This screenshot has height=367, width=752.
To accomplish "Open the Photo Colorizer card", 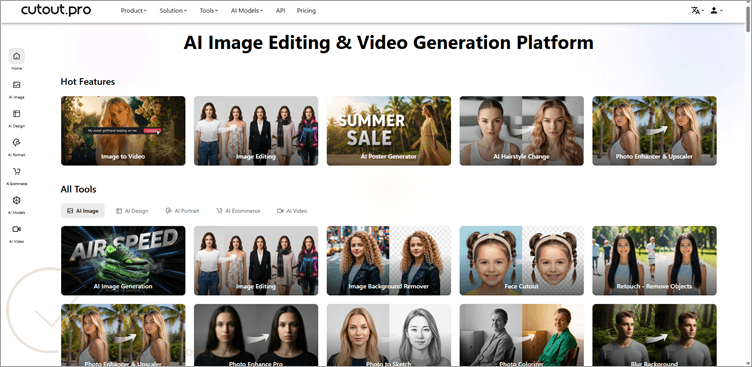I will point(522,335).
